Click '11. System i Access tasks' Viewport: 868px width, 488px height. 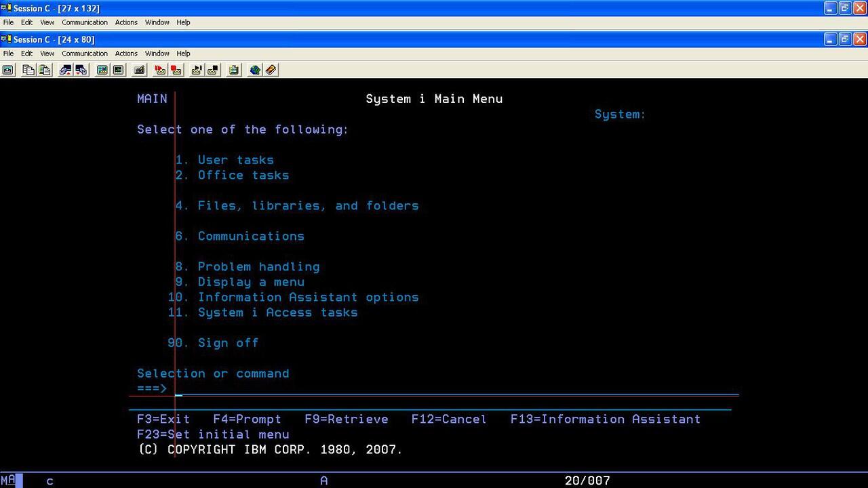(262, 312)
